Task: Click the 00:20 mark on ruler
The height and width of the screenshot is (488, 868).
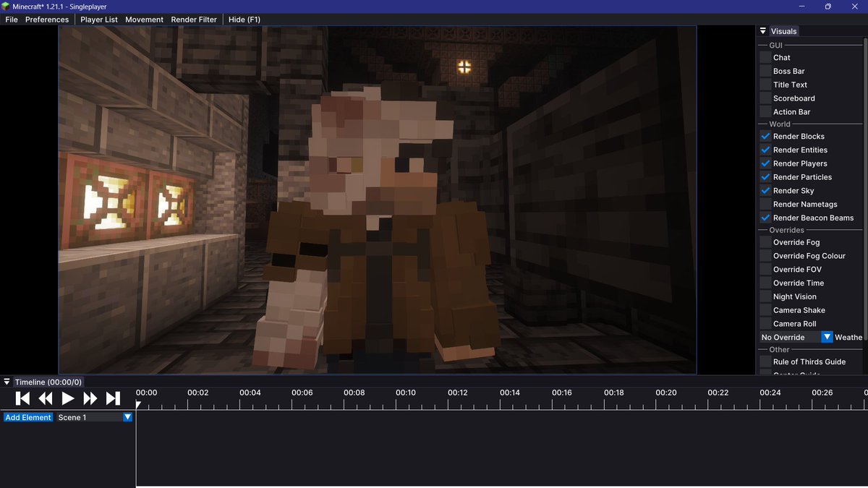Action: 666,393
